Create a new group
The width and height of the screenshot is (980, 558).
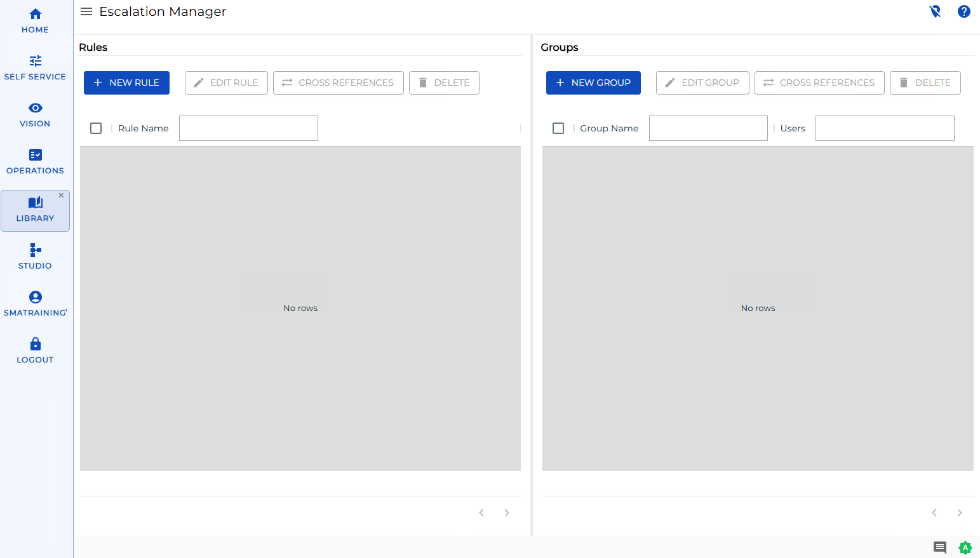click(593, 83)
